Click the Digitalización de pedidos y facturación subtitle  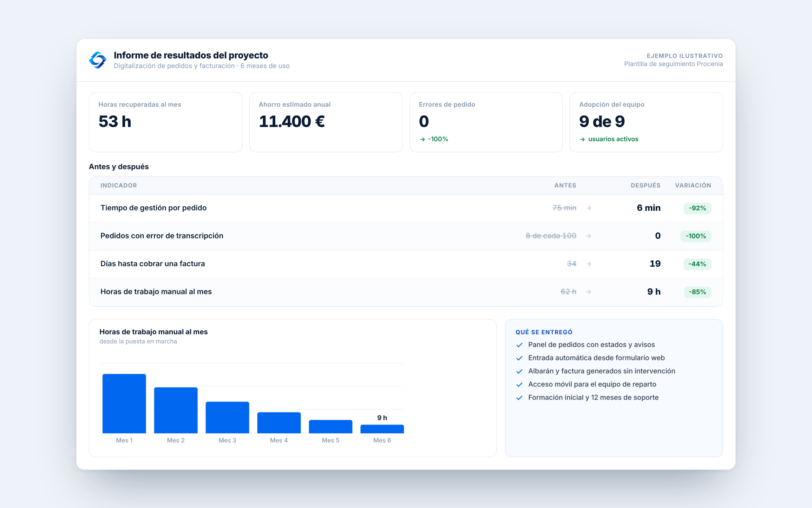coord(202,66)
